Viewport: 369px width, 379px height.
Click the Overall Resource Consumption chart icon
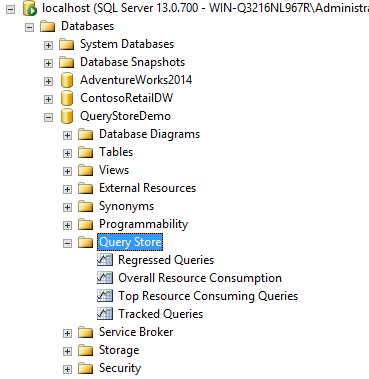click(105, 278)
